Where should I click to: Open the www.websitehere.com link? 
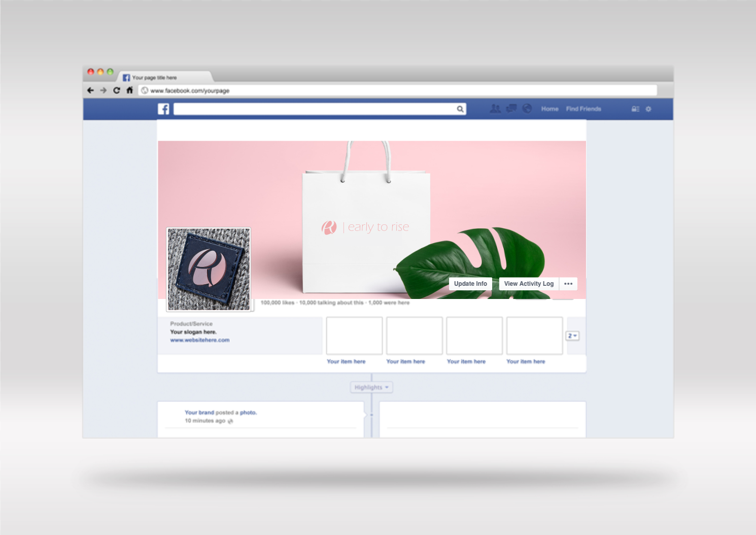(x=200, y=340)
